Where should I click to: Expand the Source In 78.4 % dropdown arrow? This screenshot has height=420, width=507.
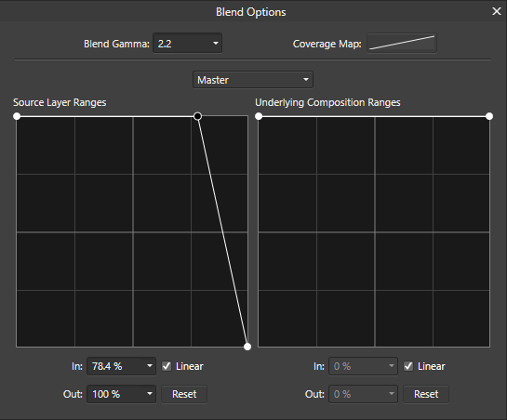[x=150, y=366]
